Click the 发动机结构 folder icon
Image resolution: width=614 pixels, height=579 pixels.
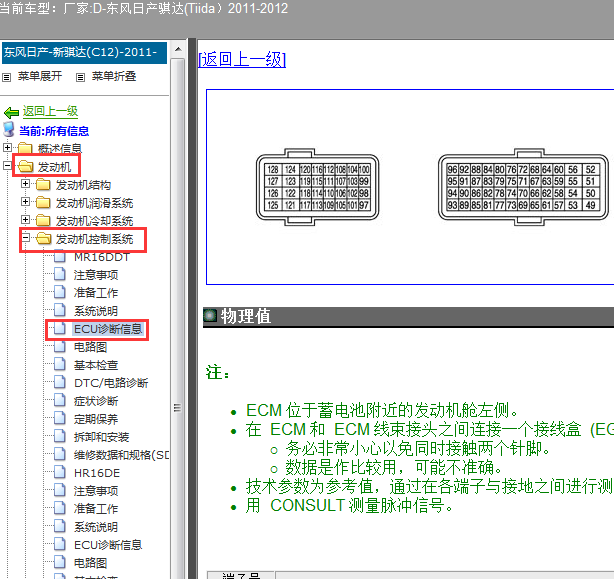point(43,184)
